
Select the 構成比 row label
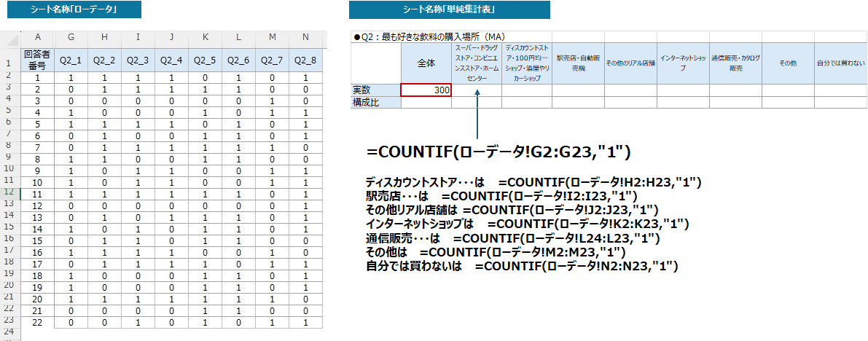coord(376,103)
